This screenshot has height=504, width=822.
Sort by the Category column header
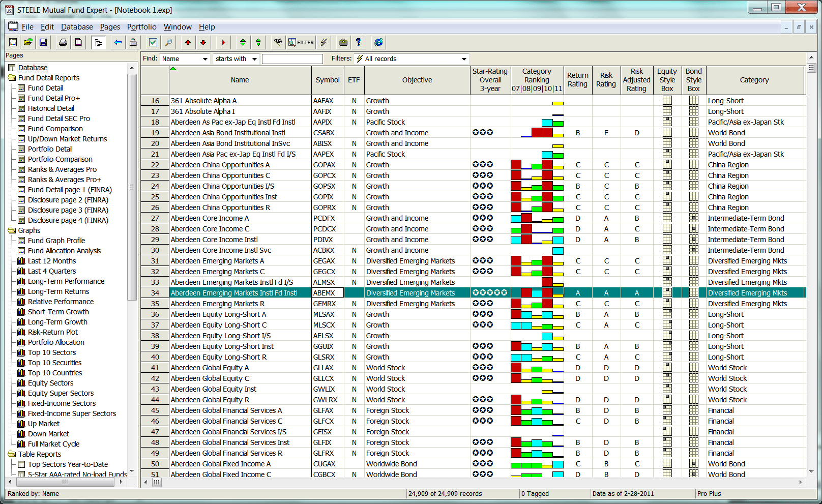[754, 80]
